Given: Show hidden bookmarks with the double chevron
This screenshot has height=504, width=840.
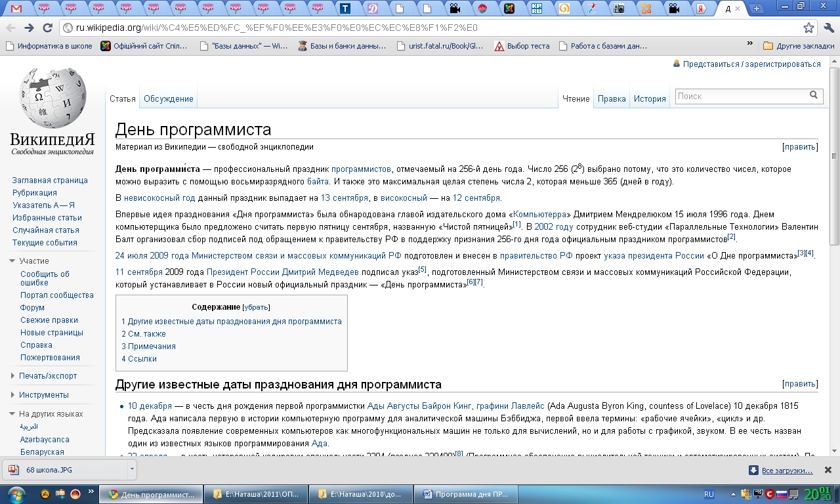Looking at the screenshot, I should pyautogui.click(x=750, y=43).
